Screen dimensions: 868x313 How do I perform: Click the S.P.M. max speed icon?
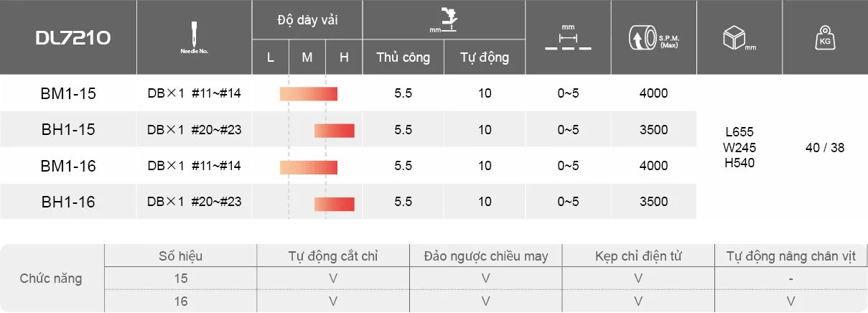tap(653, 38)
